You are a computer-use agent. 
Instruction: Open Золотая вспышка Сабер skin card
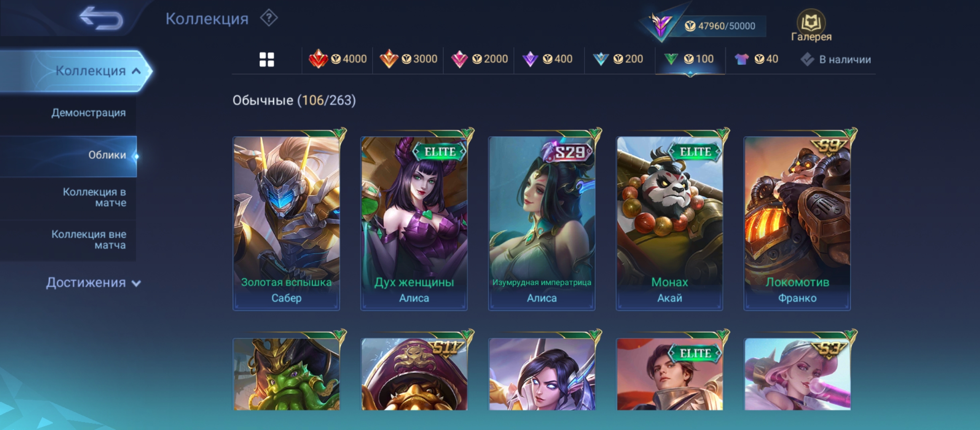(286, 223)
